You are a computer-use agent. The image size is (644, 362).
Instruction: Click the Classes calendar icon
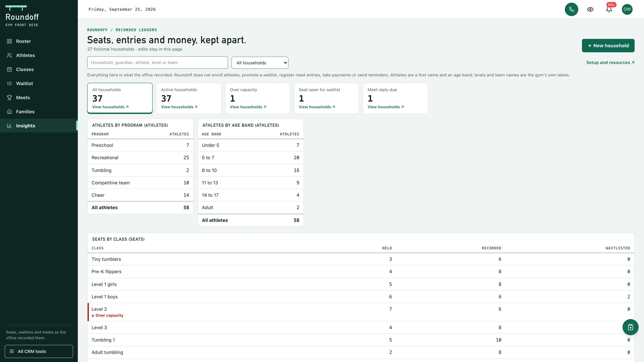coord(9,69)
